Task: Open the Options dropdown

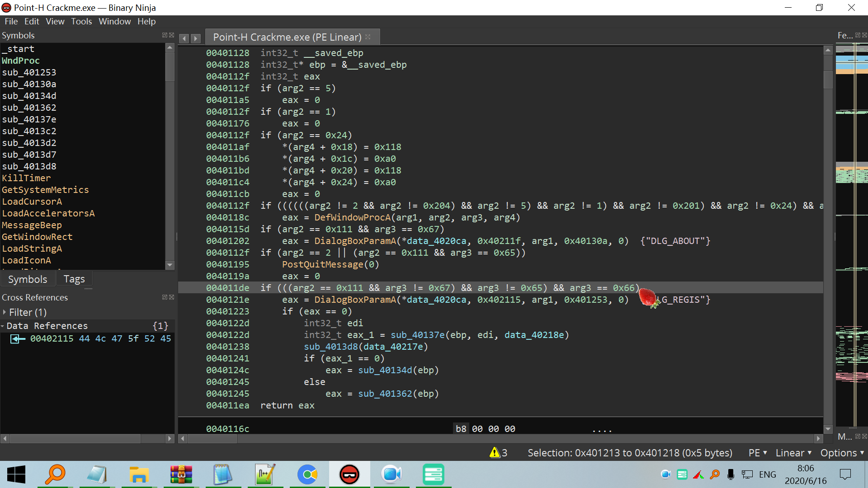Action: [x=842, y=453]
